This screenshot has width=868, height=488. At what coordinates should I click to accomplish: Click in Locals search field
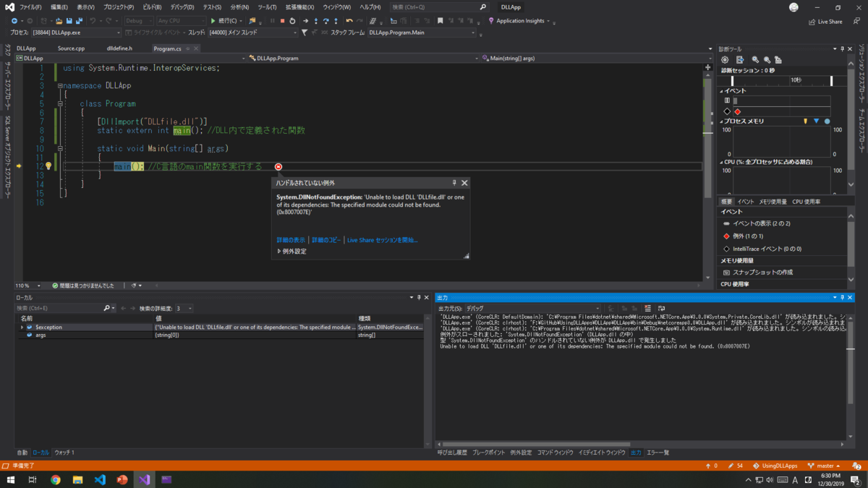click(59, 308)
